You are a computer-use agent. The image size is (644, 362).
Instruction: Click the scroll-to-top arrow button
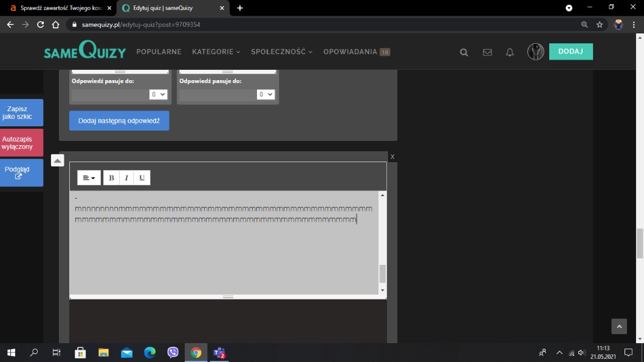pos(618,327)
